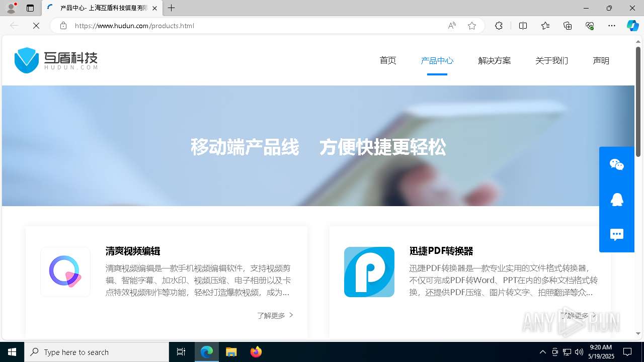Open the browser profile avatar
This screenshot has height=362, width=644.
(11, 8)
